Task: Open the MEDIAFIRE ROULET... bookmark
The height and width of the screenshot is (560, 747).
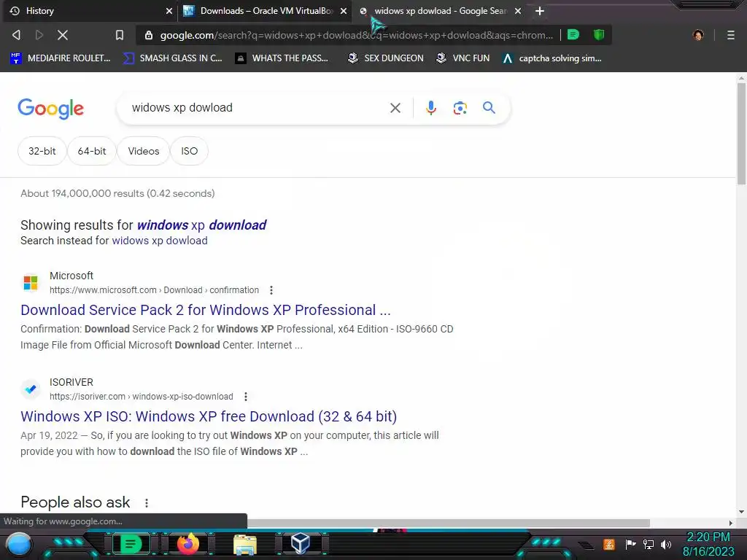Action: coord(61,58)
